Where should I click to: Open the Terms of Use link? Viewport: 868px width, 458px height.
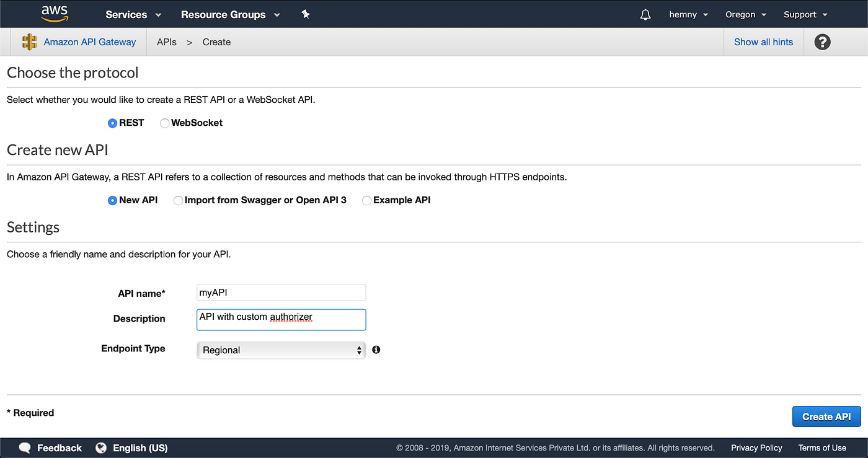[x=822, y=447]
